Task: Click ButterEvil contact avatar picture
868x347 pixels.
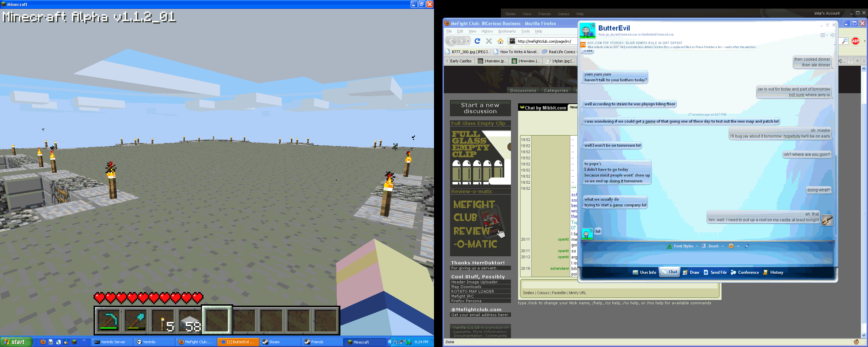Action: point(587,30)
